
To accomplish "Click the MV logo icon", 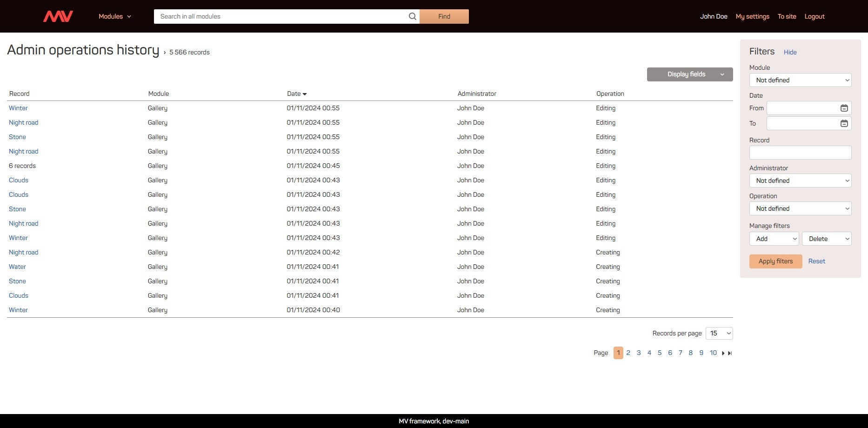I will pos(58,16).
